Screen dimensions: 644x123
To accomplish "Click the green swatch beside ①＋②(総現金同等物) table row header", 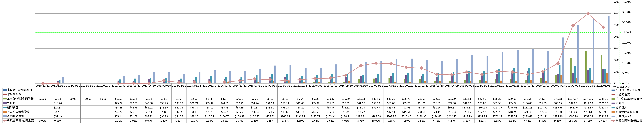I will (5, 99).
